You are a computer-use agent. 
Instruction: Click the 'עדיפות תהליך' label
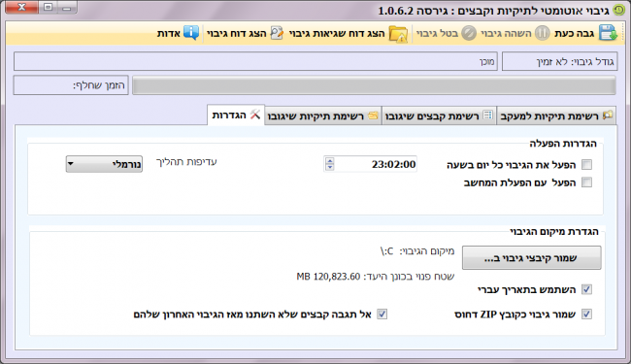(x=186, y=162)
